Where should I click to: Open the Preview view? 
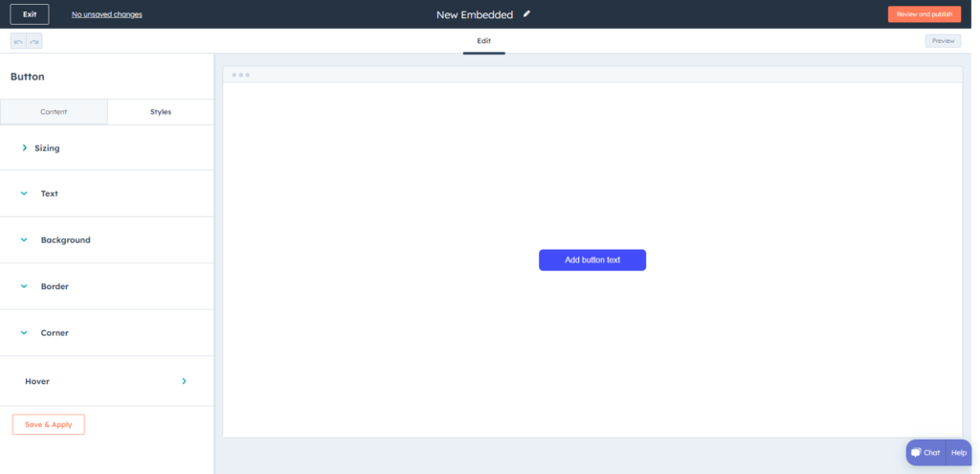point(943,40)
